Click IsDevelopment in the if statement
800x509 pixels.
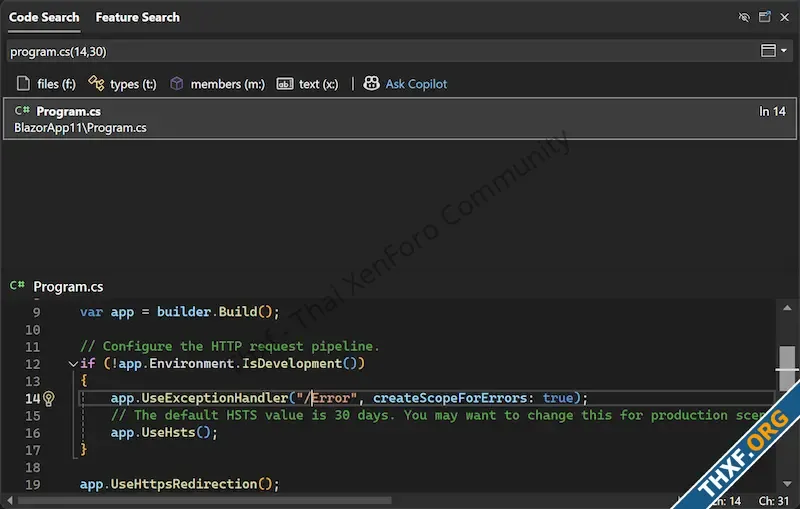coord(292,364)
